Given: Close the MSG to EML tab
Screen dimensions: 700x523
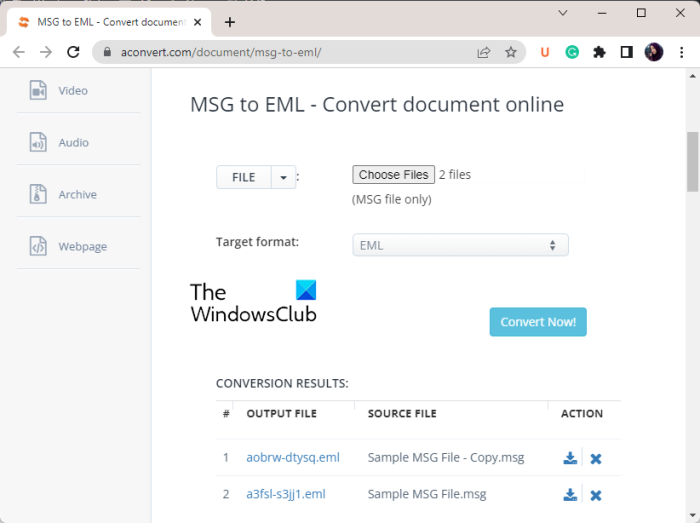Looking at the screenshot, I should click(x=197, y=22).
